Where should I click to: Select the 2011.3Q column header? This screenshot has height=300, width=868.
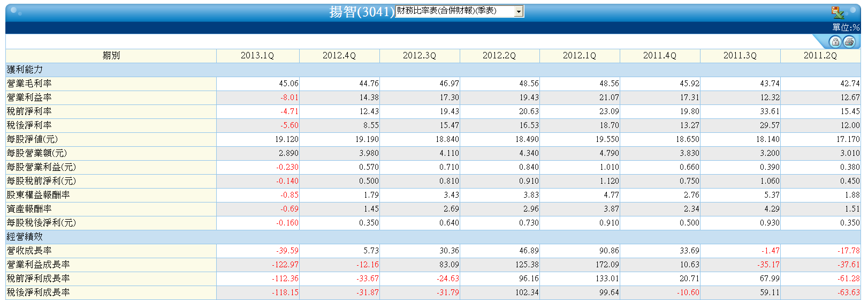pos(740,56)
